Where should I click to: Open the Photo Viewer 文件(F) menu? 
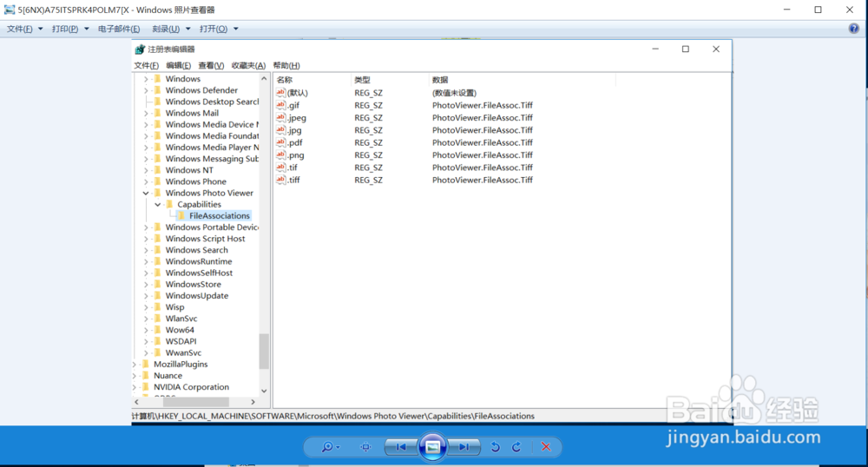click(x=24, y=29)
